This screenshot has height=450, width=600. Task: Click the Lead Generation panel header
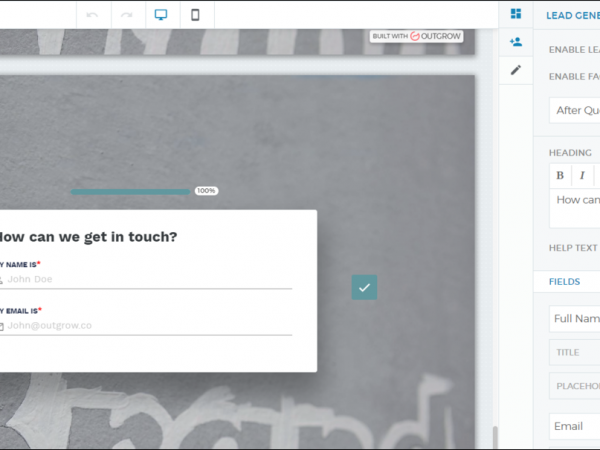572,15
